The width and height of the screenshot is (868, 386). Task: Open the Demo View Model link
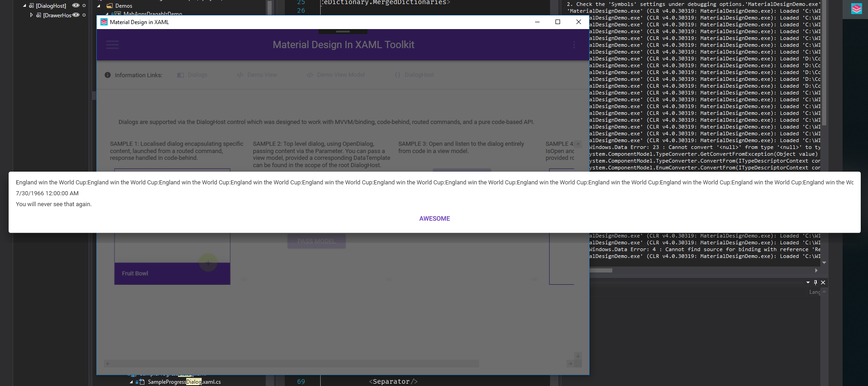336,75
